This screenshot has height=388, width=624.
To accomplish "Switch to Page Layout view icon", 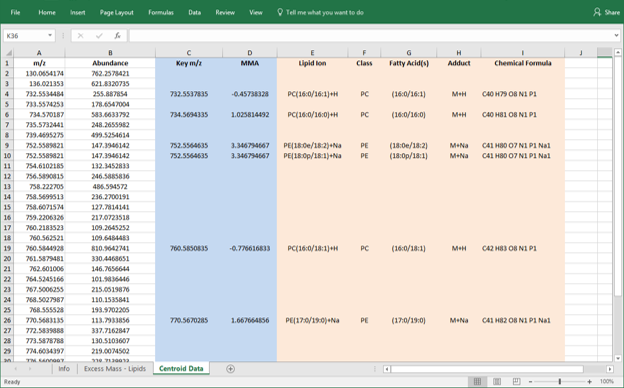I will coord(497,382).
